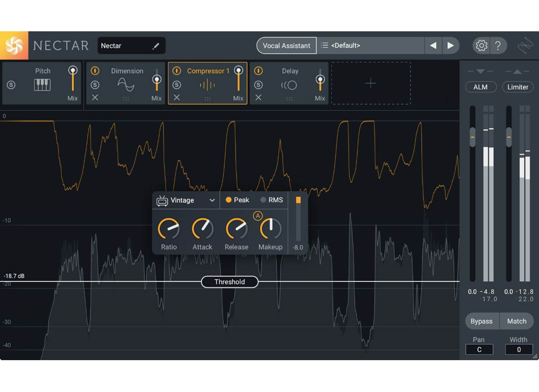The height and width of the screenshot is (392, 539).
Task: Open the Vocal Assistant
Action: pyautogui.click(x=286, y=45)
